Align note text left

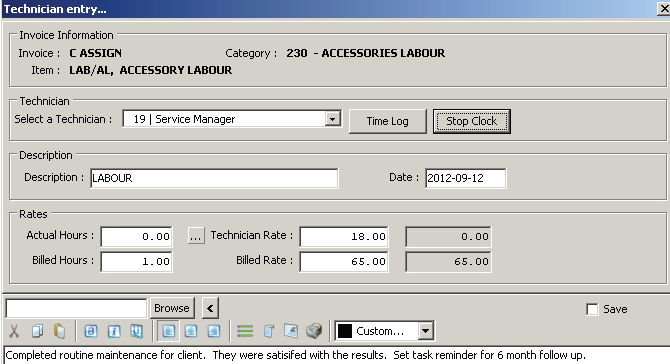[168, 331]
